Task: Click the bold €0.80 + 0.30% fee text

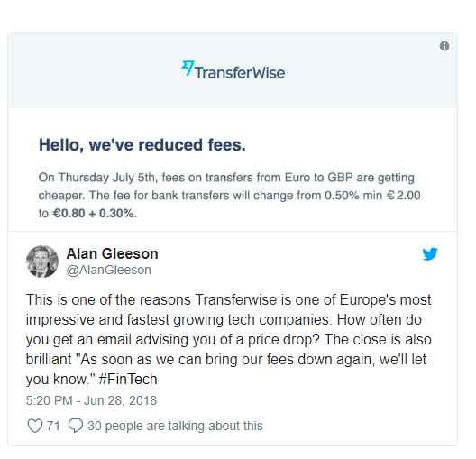Action: (x=93, y=214)
